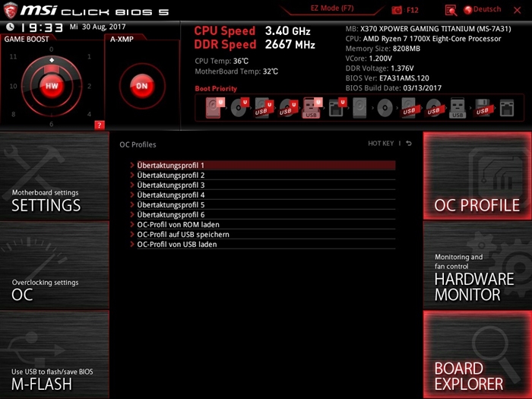The height and width of the screenshot is (399, 532).
Task: Open the HARDWARE MONITOR tile
Action: [477, 265]
